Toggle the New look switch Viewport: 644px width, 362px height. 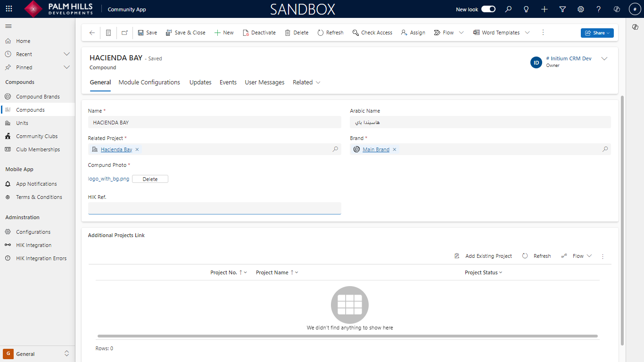[488, 9]
